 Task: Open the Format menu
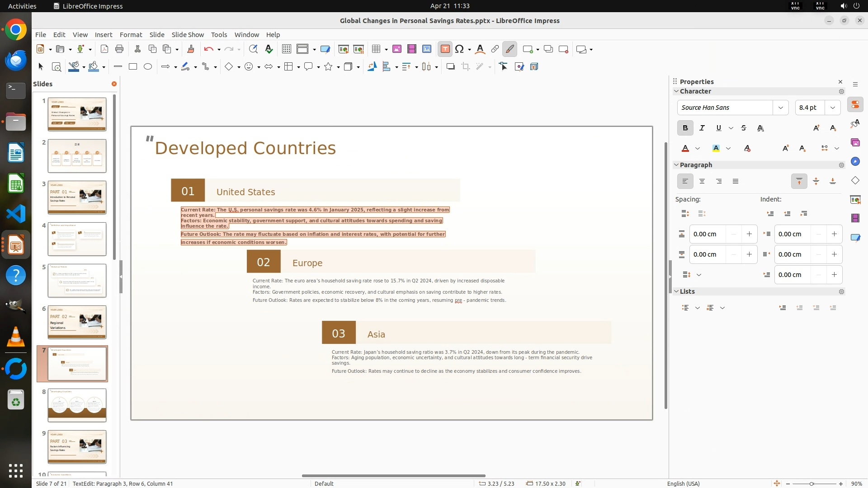click(131, 35)
